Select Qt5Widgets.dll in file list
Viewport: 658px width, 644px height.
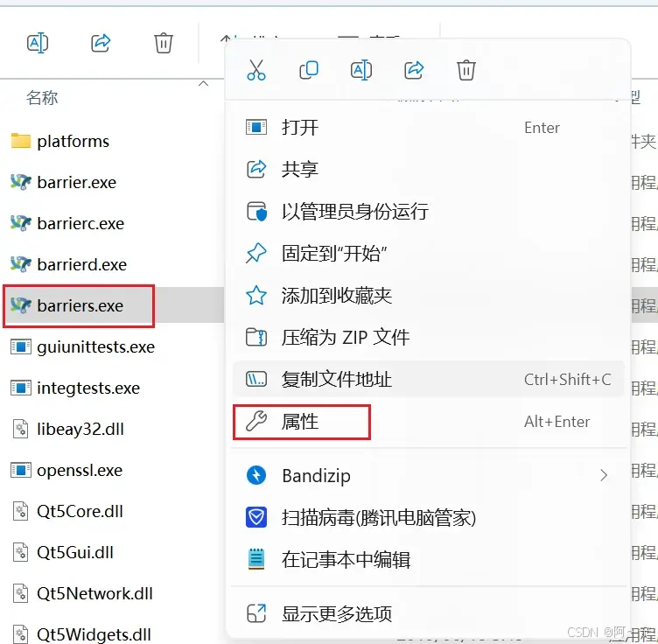pos(94,634)
